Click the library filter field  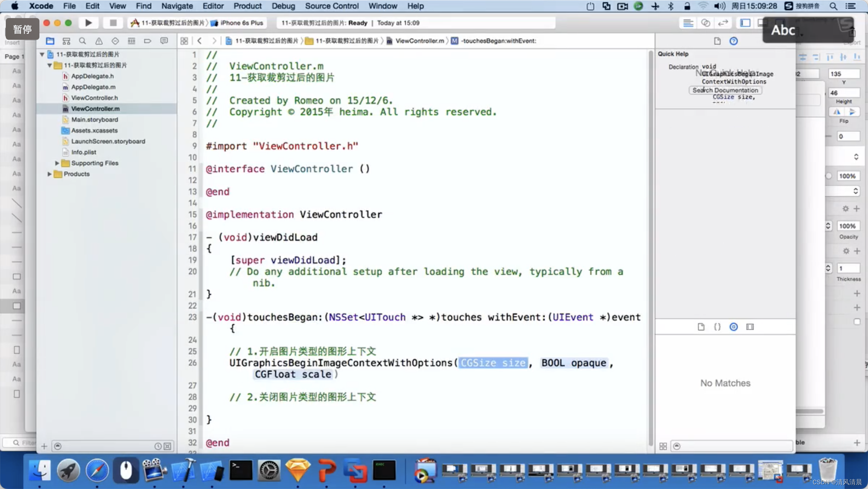[x=732, y=446]
